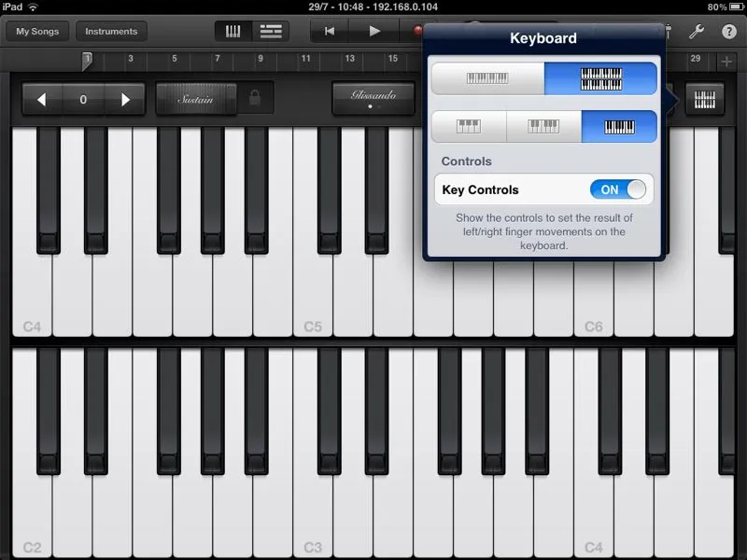
Task: Shift keyboard up one octave
Action: (124, 99)
